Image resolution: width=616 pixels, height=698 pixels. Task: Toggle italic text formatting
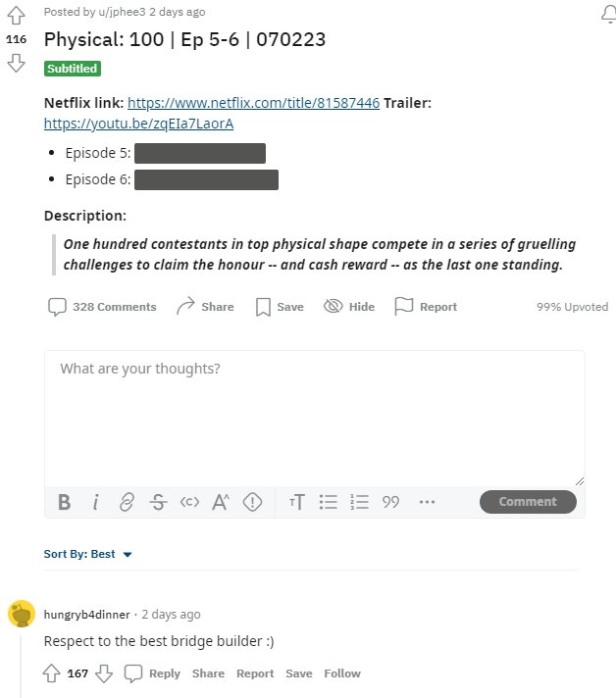click(x=95, y=502)
